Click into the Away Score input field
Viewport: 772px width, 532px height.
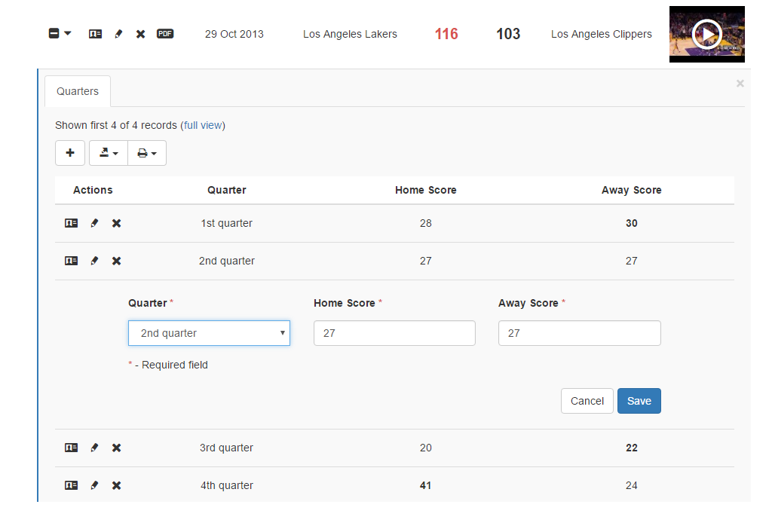tap(579, 333)
